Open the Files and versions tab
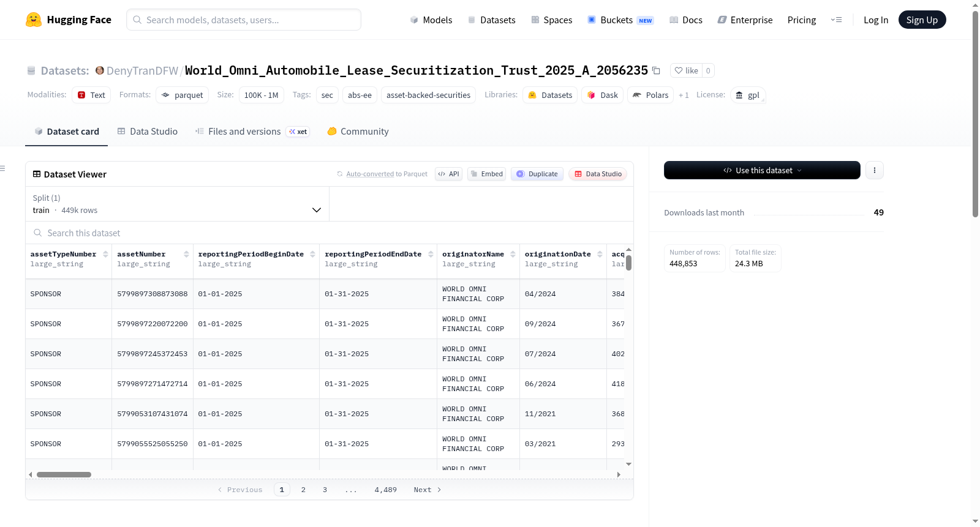The width and height of the screenshot is (980, 527). click(x=252, y=131)
